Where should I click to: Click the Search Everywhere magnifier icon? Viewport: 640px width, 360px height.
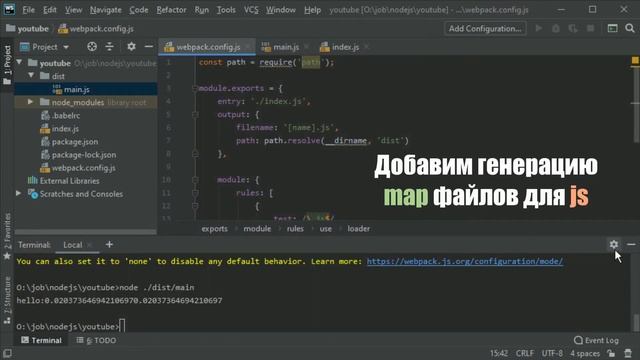630,28
